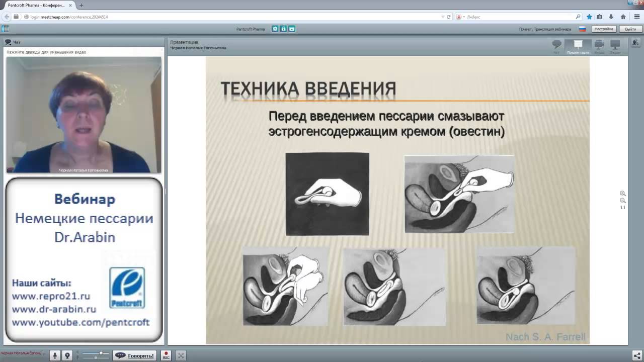This screenshot has width=644, height=362.
Task: Open the bookmarks list icon
Action: [600, 17]
